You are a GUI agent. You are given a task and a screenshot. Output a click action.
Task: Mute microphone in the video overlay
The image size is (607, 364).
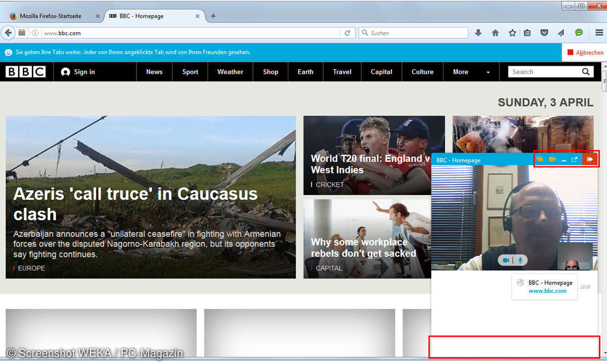click(520, 260)
